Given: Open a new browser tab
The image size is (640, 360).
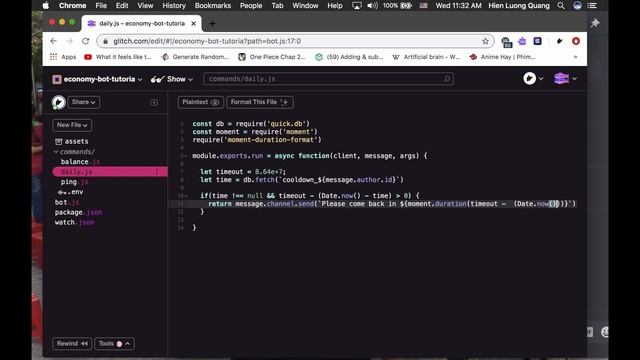Looking at the screenshot, I should 212,24.
